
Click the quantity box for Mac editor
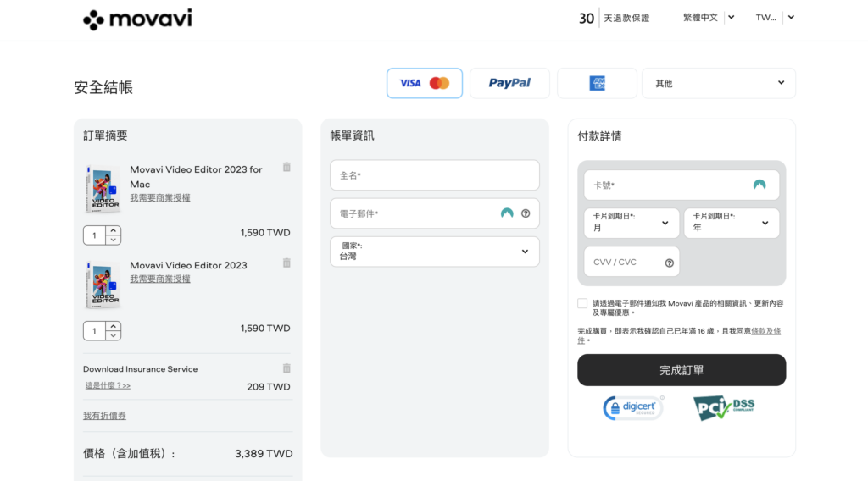pos(95,235)
